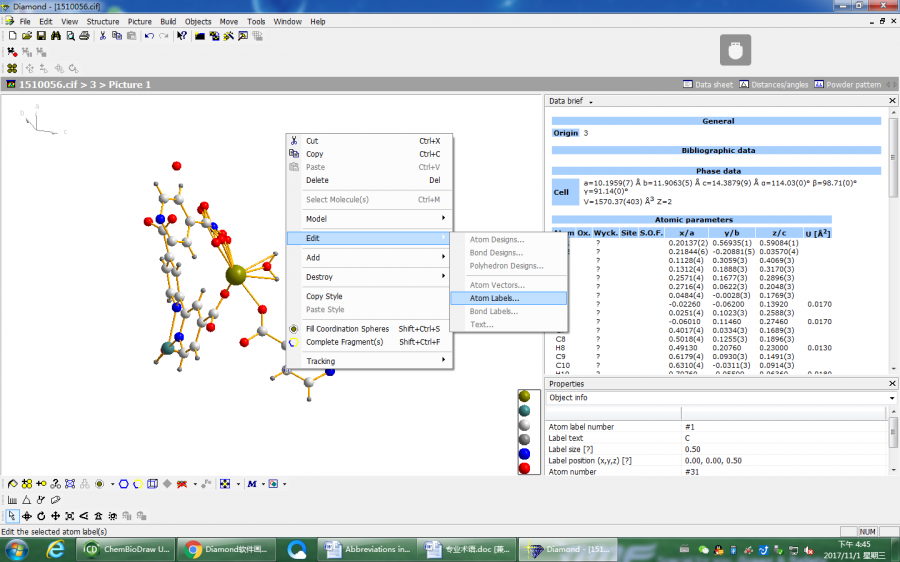Viewport: 900px width, 562px height.
Task: Click the bold M molecule icon
Action: tap(252, 484)
